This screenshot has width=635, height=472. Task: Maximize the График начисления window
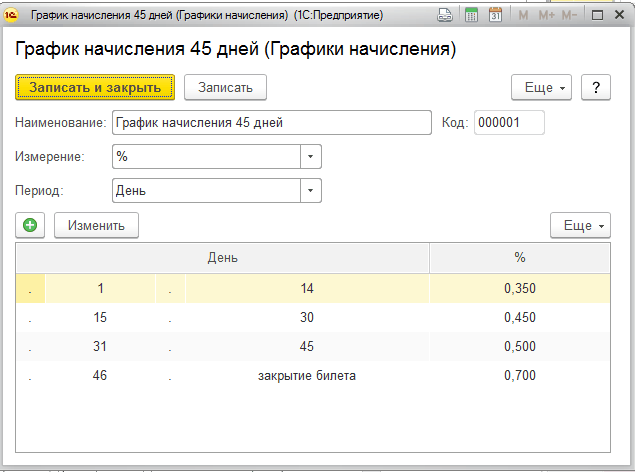point(597,15)
